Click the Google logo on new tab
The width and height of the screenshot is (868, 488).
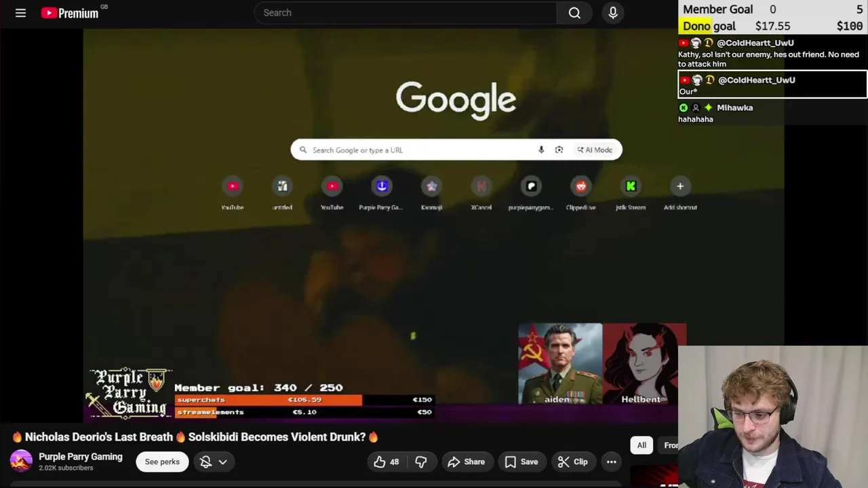[x=456, y=100]
